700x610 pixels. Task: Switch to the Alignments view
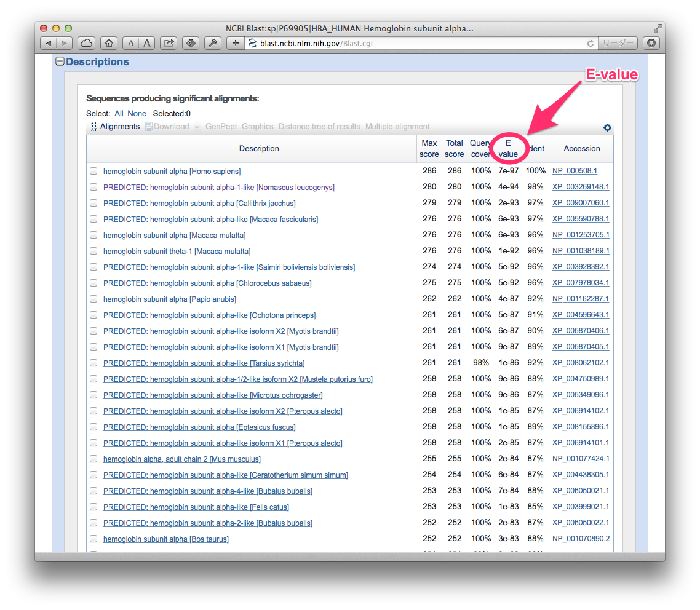point(119,127)
